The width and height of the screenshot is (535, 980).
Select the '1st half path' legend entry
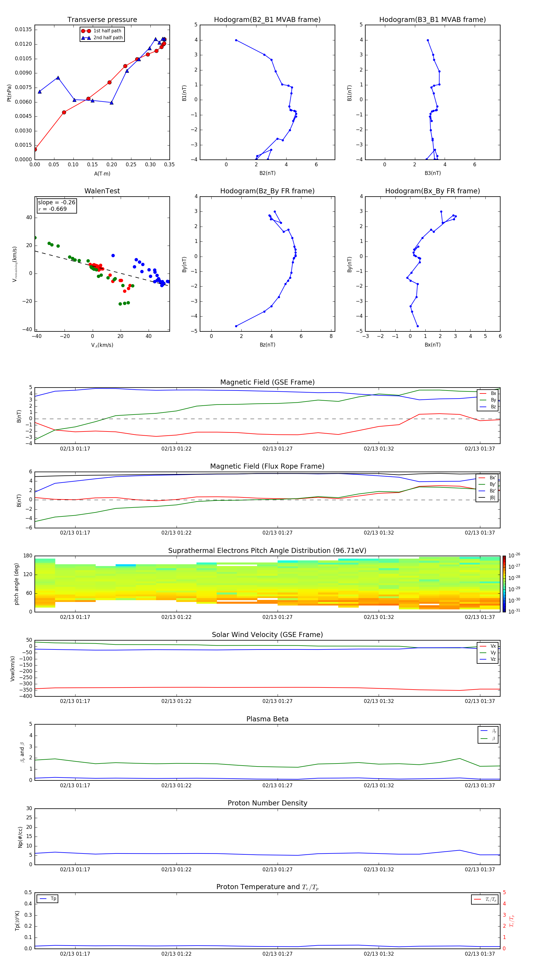tap(102, 31)
